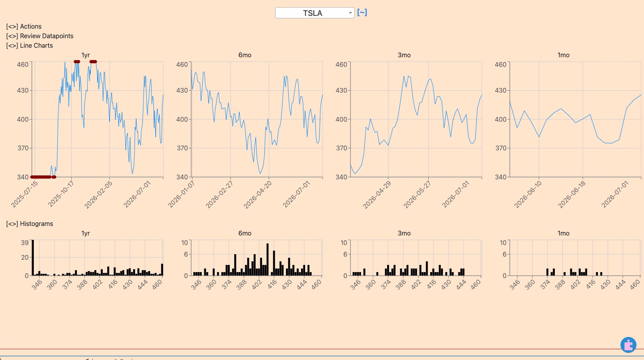Click the 1mo histogram chart
The height and width of the screenshot is (360, 644).
pos(575,258)
